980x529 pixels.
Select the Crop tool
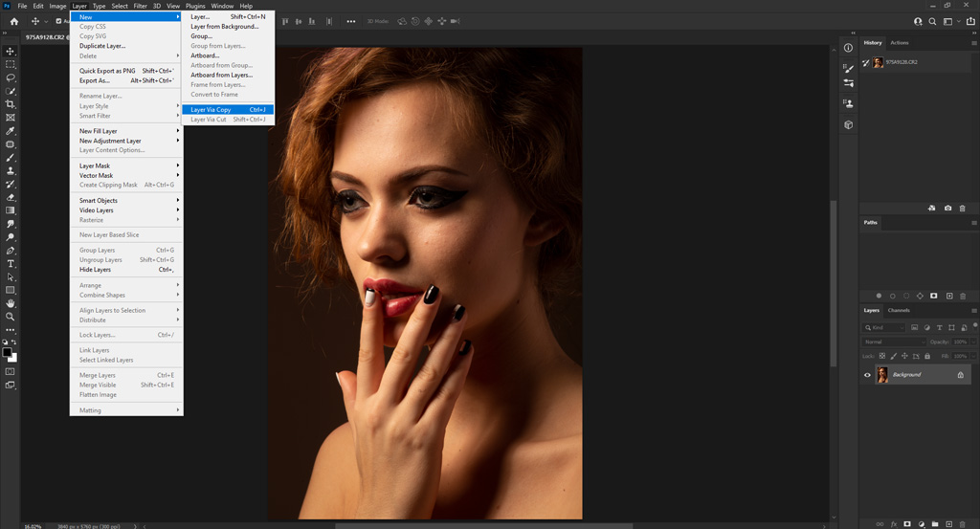tap(10, 104)
